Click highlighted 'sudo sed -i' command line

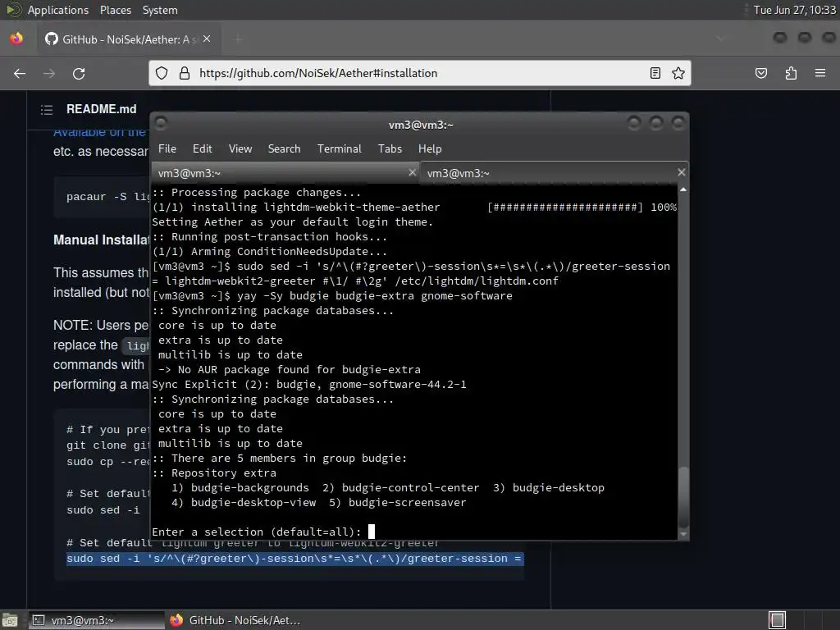coord(294,559)
